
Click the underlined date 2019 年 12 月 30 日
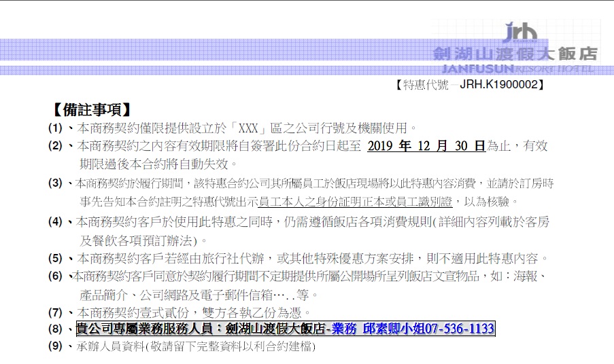(426, 146)
